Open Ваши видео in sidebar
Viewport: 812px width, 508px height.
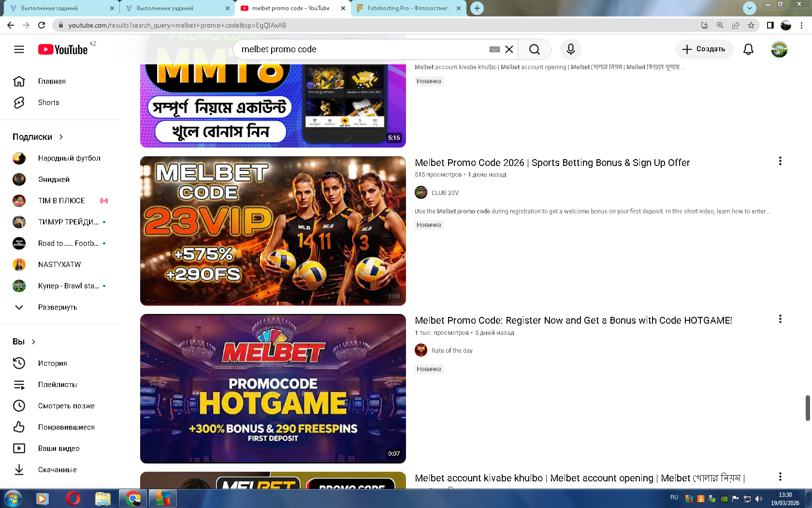(59, 448)
